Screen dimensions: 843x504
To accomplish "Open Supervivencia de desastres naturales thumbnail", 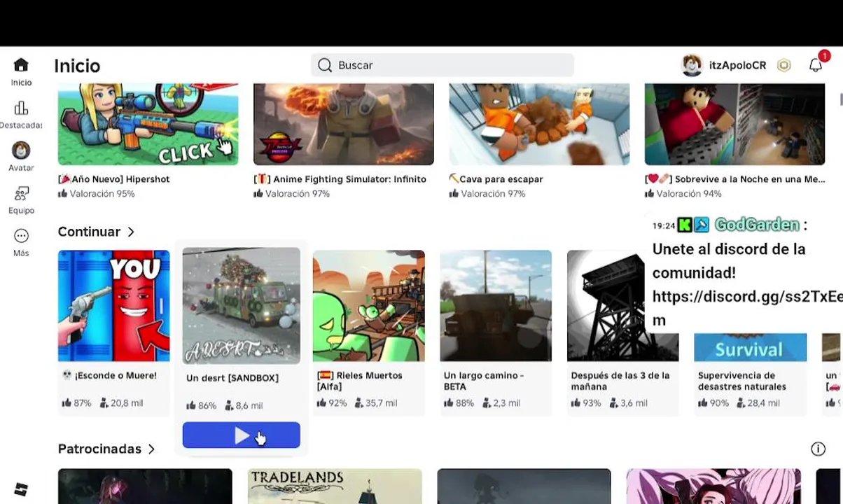I will (750, 347).
